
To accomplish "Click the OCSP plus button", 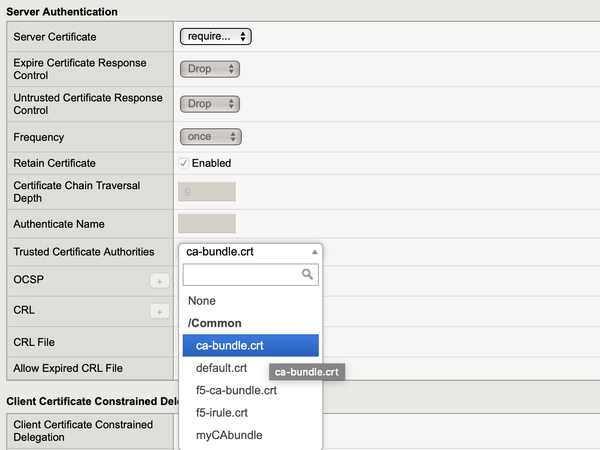I will click(x=159, y=282).
